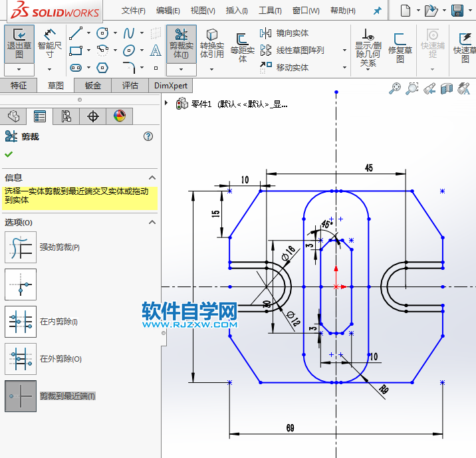The image size is (476, 458).
Task: Open the trim PropertyManager help icon
Action: (x=148, y=136)
